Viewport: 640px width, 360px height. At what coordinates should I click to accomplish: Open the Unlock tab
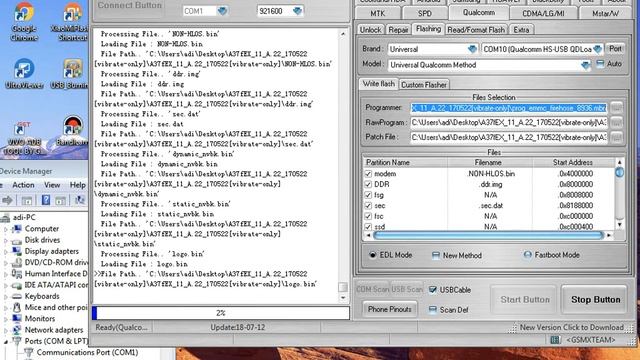coord(370,30)
